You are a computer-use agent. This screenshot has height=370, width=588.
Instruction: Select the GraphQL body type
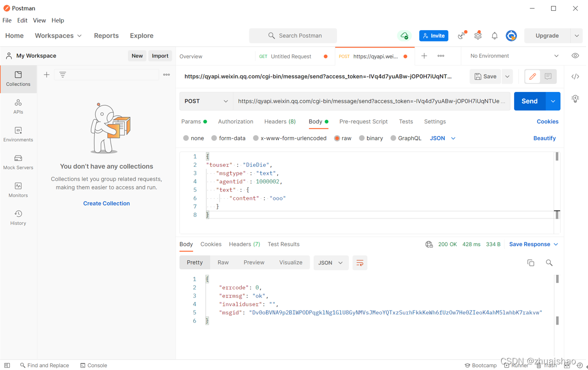point(406,138)
